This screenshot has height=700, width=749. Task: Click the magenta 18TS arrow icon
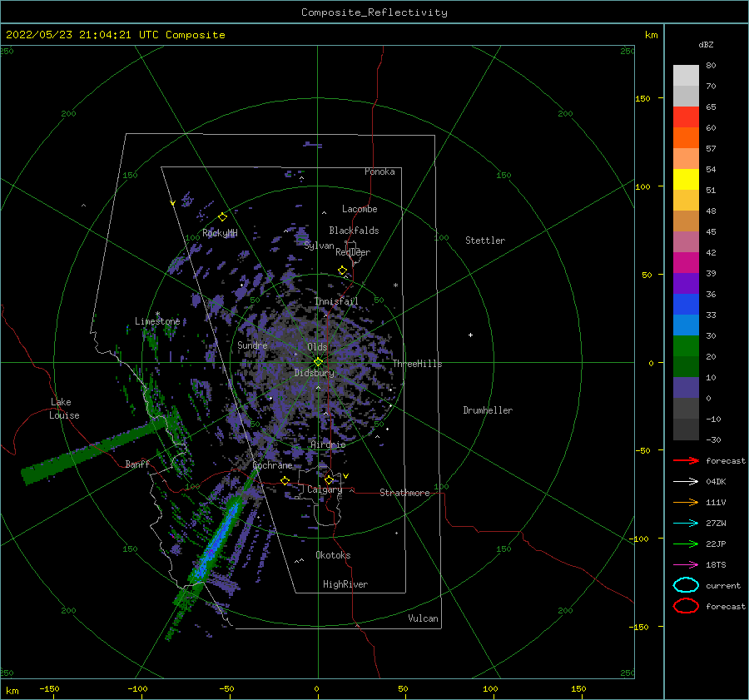click(x=686, y=565)
